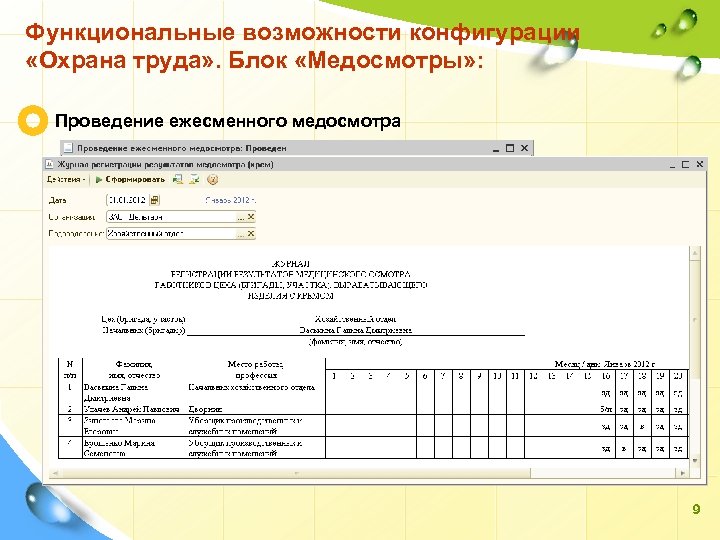Select the Хозяйственный отдел workshop value
Image resolution: width=720 pixels, height=540 pixels.
point(355,319)
